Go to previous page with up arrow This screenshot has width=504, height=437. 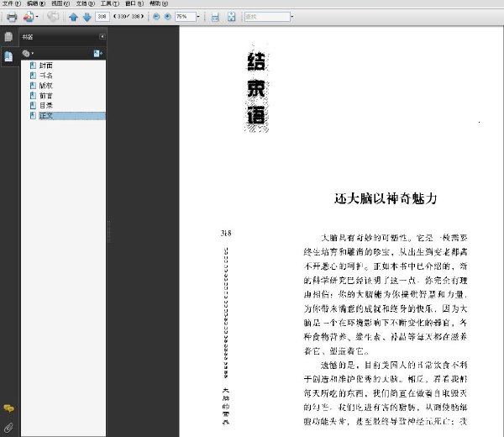tap(74, 17)
